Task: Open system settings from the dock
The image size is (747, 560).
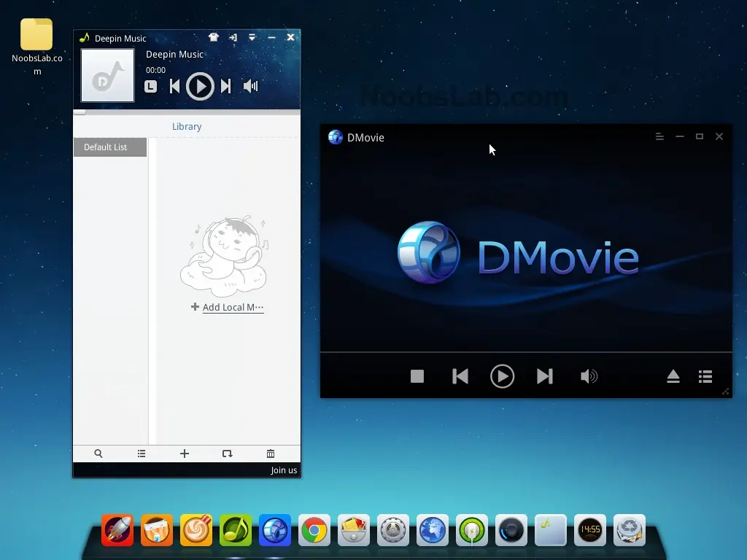Action: 393,529
